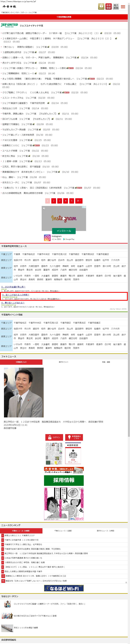Image resolution: width=130 pixels, height=644 pixels.
Task: Play the Instagram ad video
Action: pos(64,218)
